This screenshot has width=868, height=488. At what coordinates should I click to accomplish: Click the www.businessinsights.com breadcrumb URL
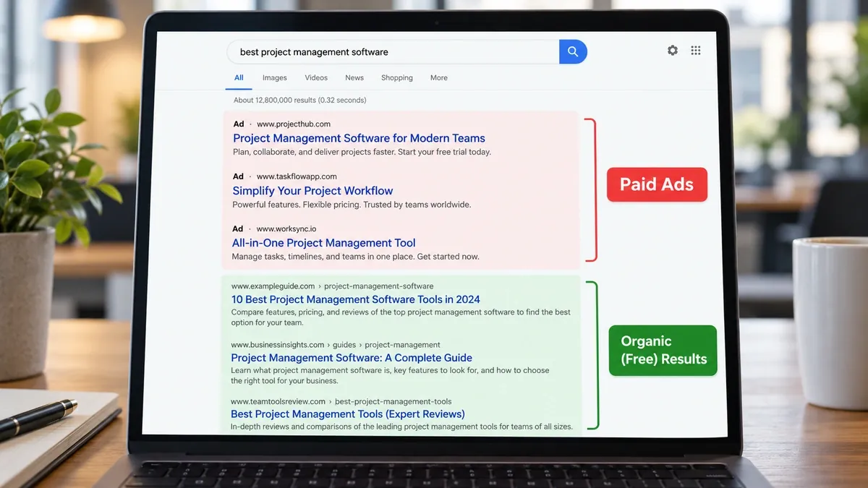point(336,345)
